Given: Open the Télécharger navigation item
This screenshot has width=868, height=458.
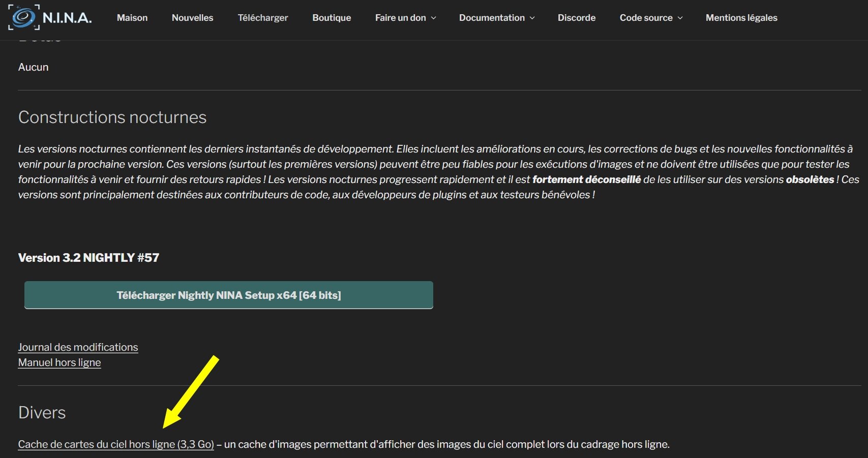Looking at the screenshot, I should (263, 18).
